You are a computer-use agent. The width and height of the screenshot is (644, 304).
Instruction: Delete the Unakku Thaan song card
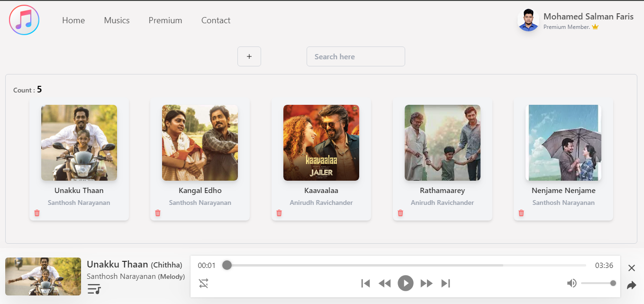37,213
